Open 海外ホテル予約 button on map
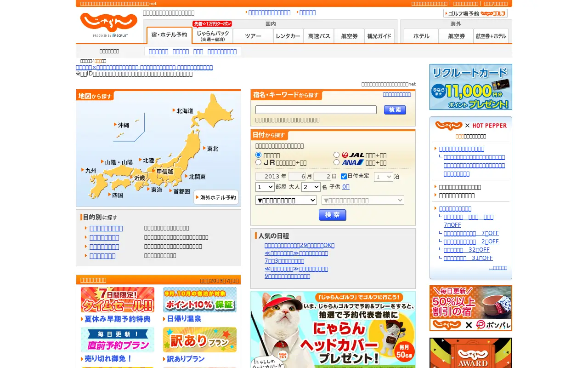The height and width of the screenshot is (368, 588). [216, 197]
